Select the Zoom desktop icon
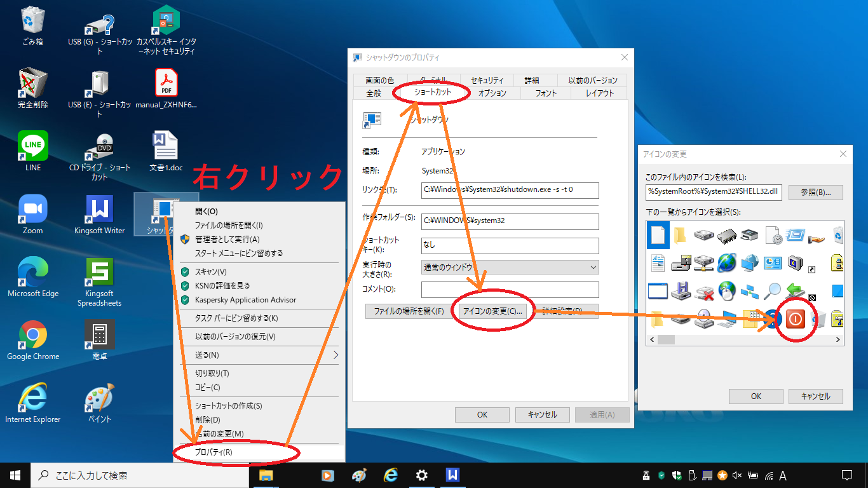 tap(33, 214)
